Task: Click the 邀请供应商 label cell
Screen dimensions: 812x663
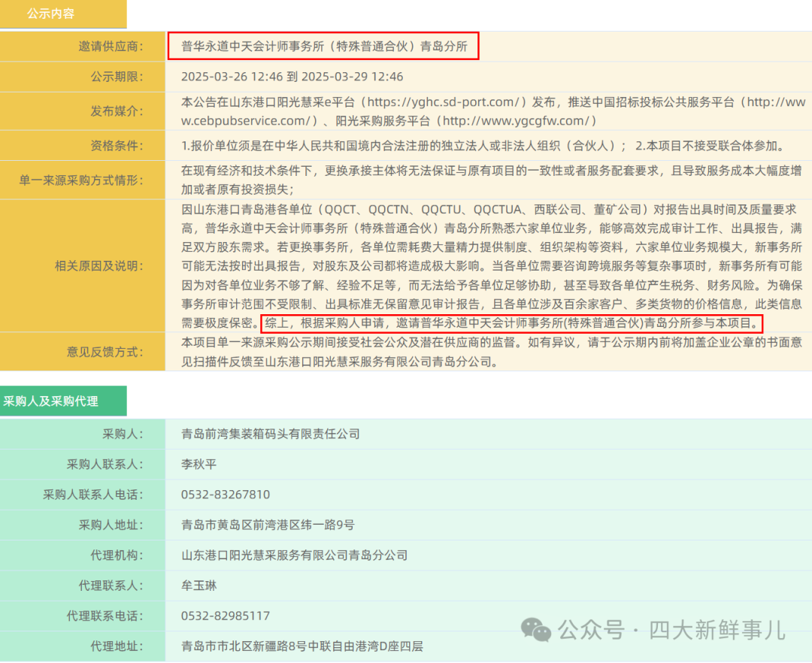Action: point(83,47)
